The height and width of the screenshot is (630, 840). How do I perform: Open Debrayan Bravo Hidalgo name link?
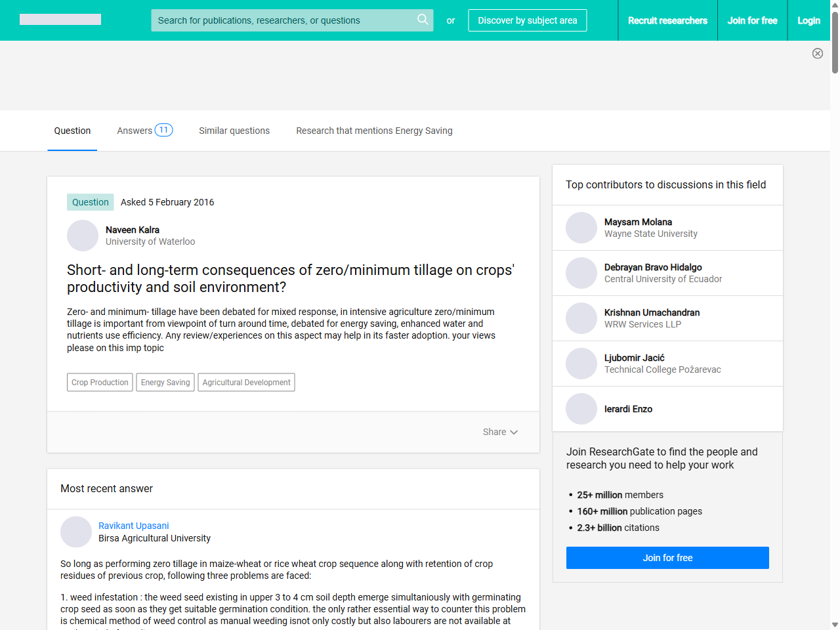point(653,267)
